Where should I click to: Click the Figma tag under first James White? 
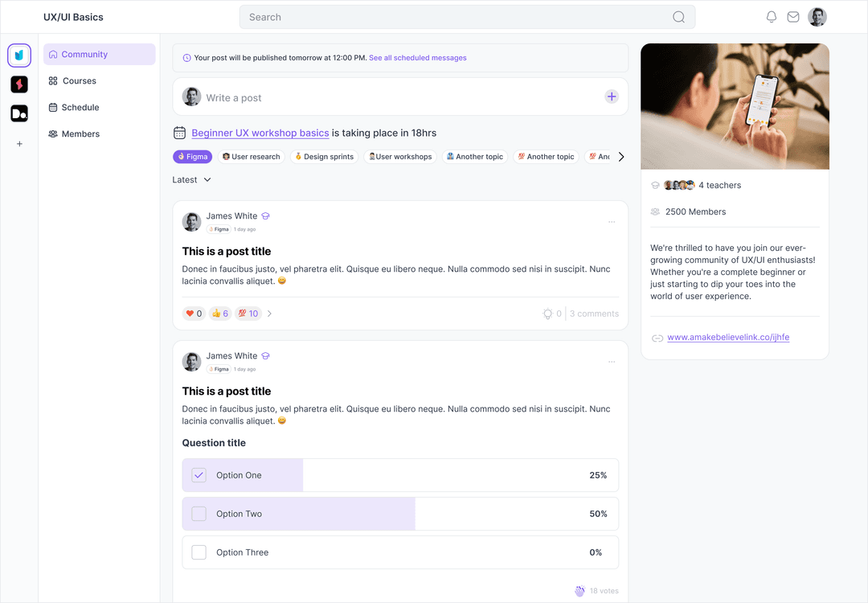tap(219, 229)
